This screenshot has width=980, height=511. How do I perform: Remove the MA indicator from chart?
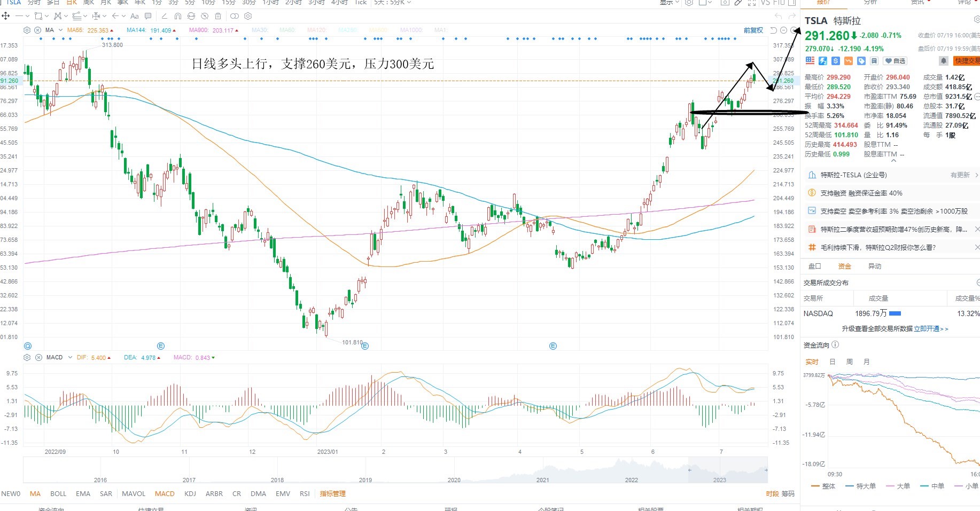38,30
